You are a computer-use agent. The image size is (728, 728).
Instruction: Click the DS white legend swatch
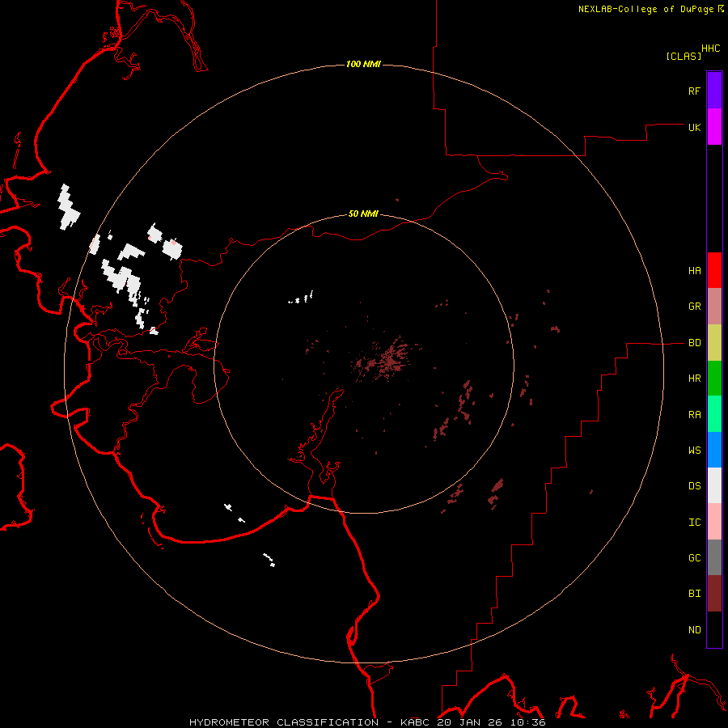(x=714, y=485)
